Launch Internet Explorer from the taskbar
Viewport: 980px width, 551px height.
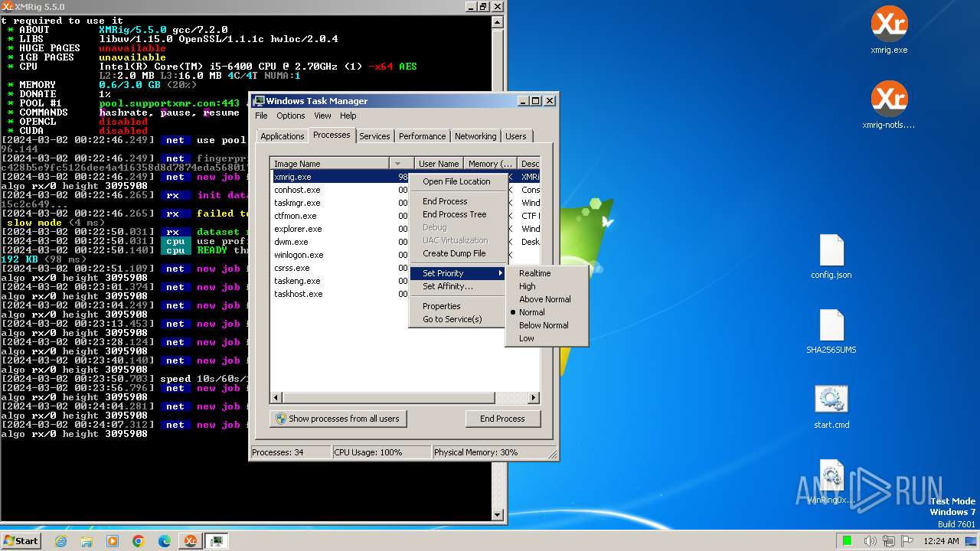(x=61, y=541)
